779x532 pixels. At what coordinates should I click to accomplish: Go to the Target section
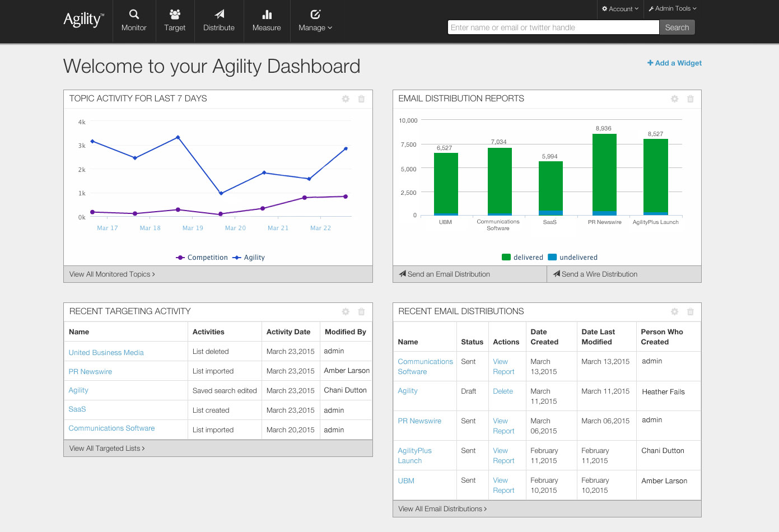tap(175, 21)
